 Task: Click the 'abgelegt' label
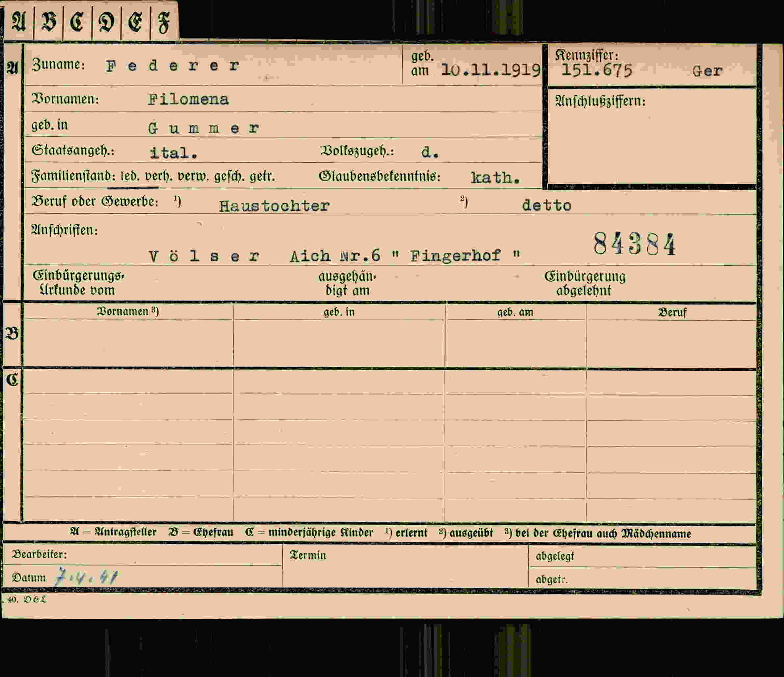click(555, 556)
